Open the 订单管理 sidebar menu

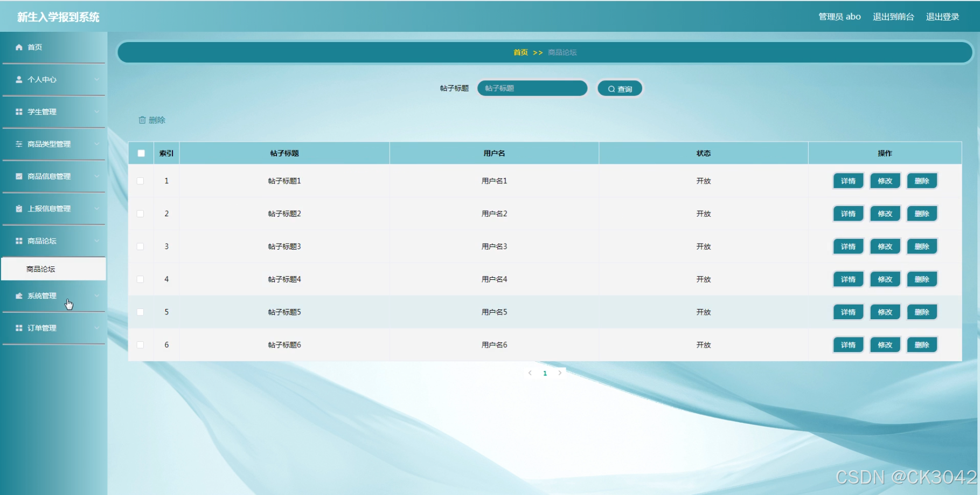54,328
